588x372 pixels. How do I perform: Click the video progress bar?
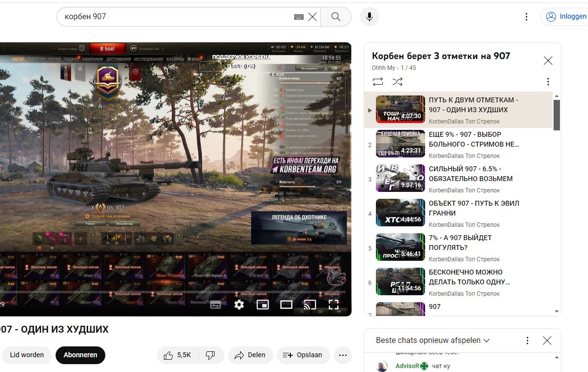click(173, 292)
